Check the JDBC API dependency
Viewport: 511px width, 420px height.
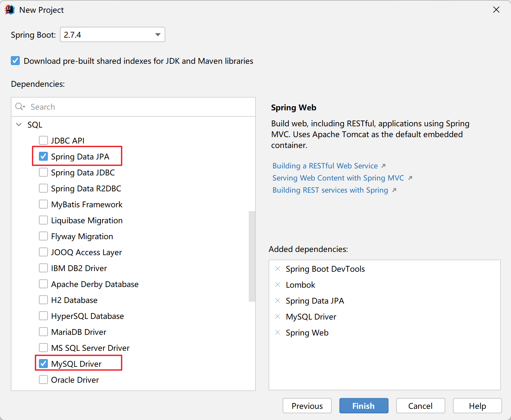click(x=43, y=140)
